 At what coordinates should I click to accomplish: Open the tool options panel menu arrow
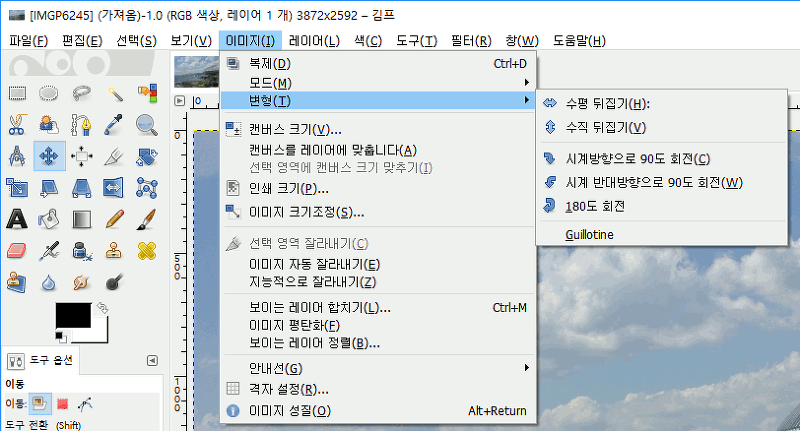pos(152,360)
